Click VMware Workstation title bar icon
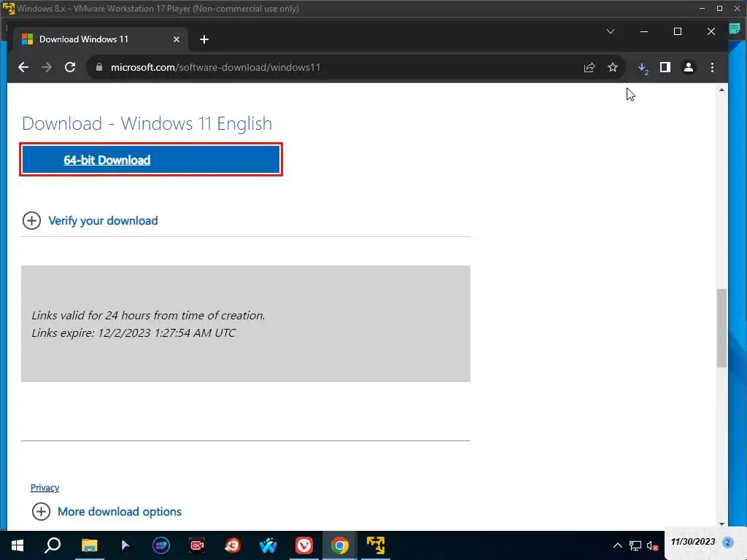747x560 pixels. (x=9, y=8)
